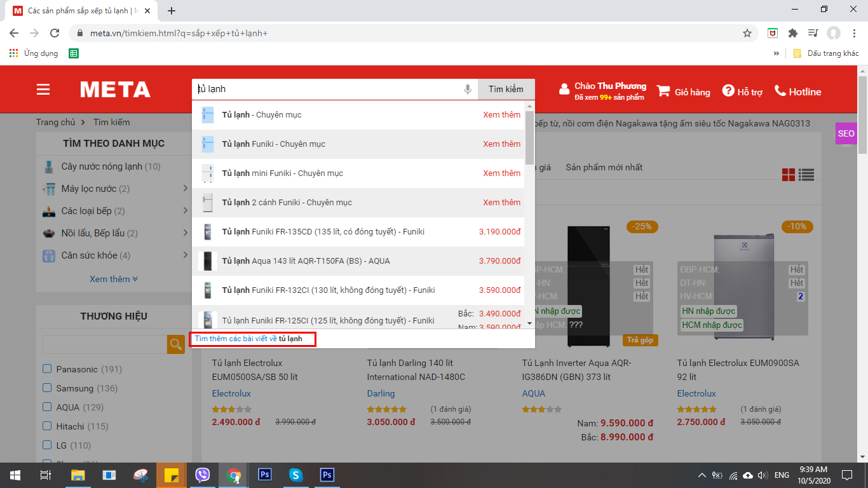Open Snipping Tool from the taskbar
Image resolution: width=868 pixels, height=488 pixels.
point(140,475)
